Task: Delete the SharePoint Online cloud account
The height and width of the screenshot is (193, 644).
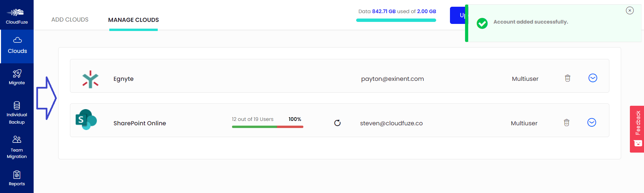Action: click(567, 123)
